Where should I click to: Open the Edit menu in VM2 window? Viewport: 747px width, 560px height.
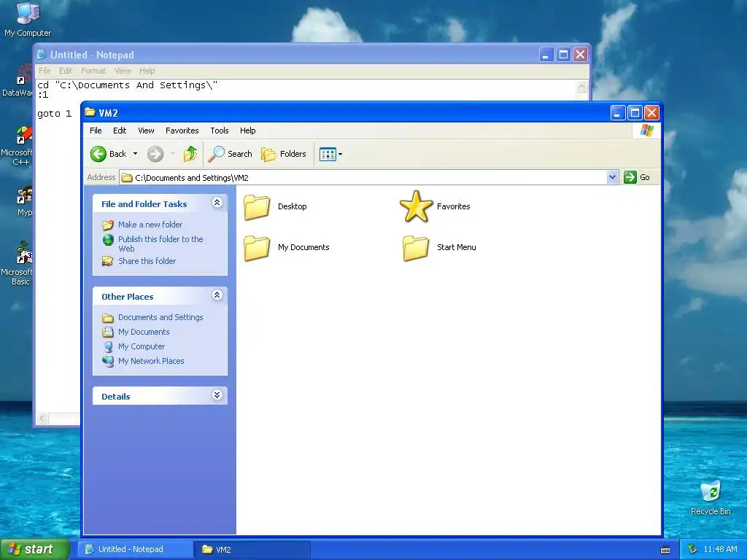120,131
